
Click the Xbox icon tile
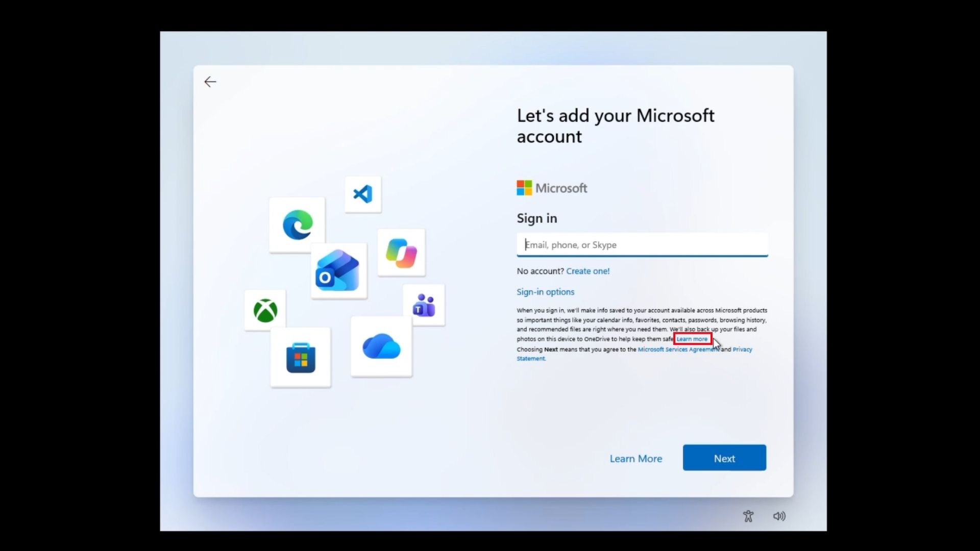(265, 310)
